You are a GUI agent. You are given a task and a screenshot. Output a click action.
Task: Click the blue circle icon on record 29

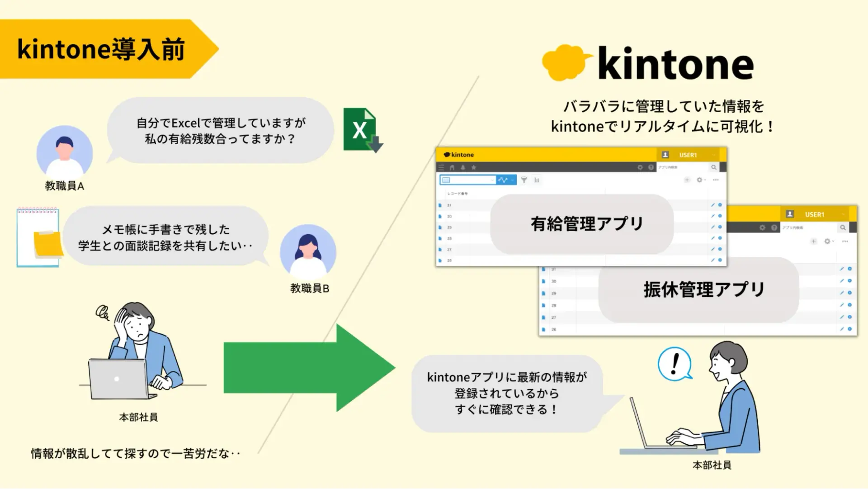(720, 227)
